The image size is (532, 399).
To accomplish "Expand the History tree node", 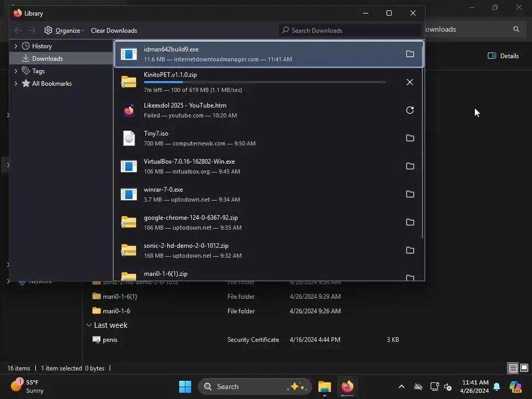I will click(16, 46).
